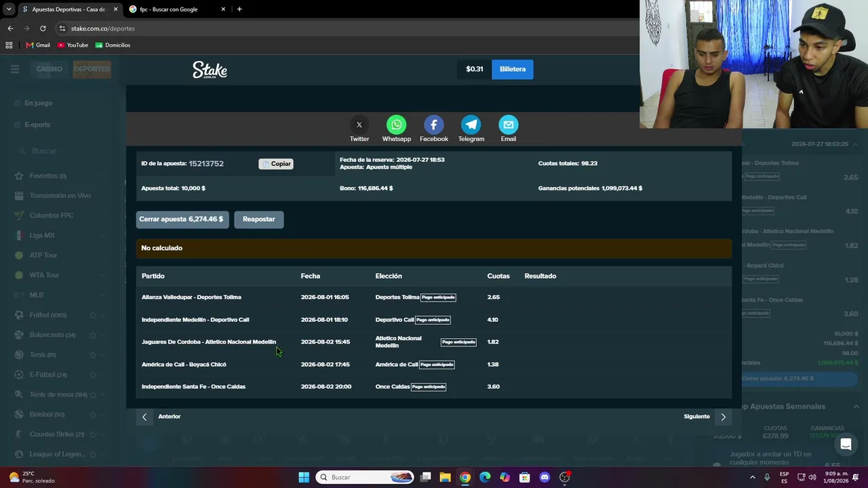868x488 pixels.
Task: Open Google Chrome in the taskbar
Action: tap(465, 477)
